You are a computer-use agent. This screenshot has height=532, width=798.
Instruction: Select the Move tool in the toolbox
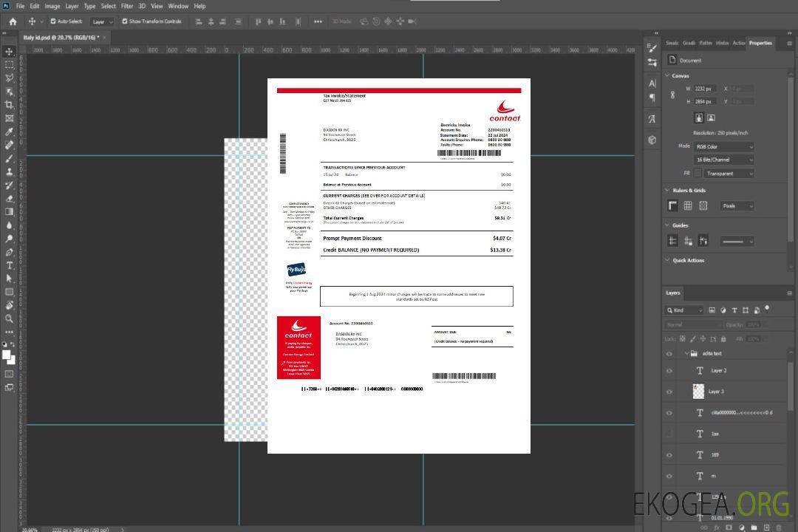(x=9, y=52)
